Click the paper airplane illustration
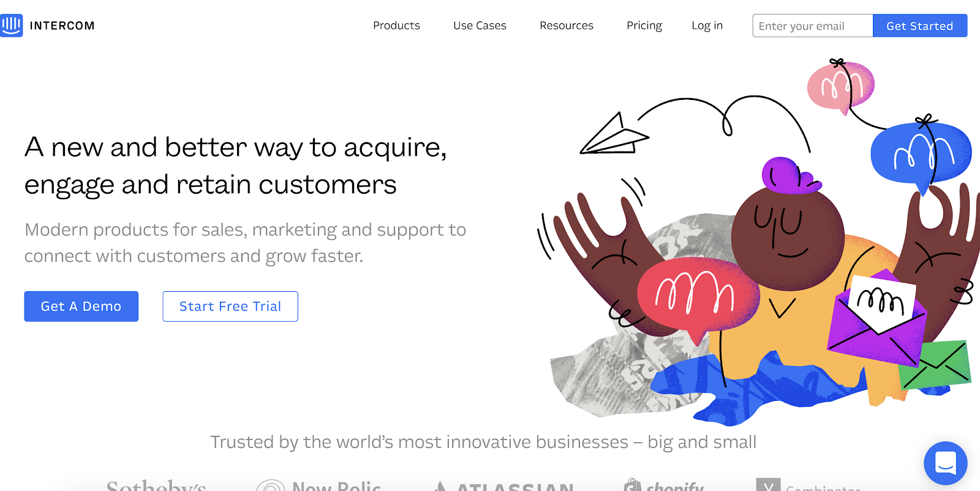Image resolution: width=980 pixels, height=491 pixels. click(614, 135)
